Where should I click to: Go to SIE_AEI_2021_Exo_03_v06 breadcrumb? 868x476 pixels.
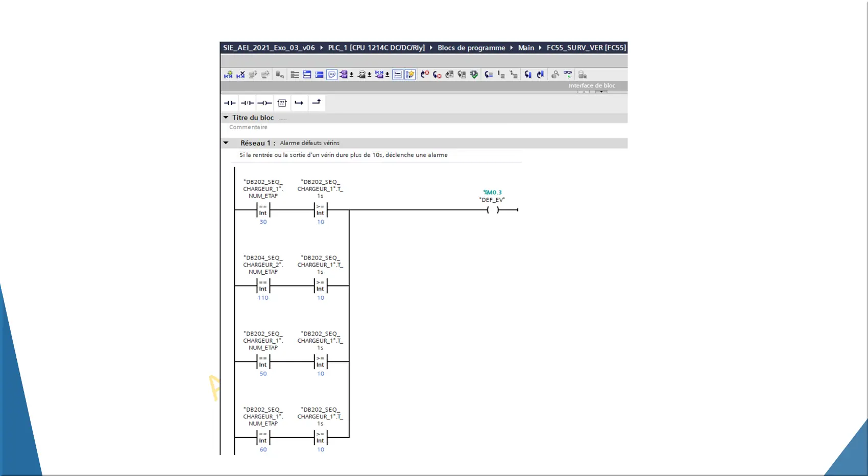click(x=269, y=47)
